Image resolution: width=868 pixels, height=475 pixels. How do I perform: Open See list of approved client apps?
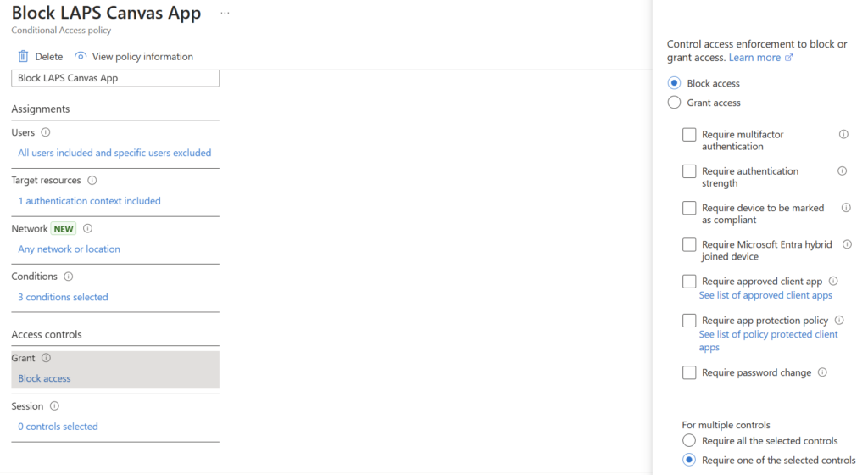tap(765, 295)
